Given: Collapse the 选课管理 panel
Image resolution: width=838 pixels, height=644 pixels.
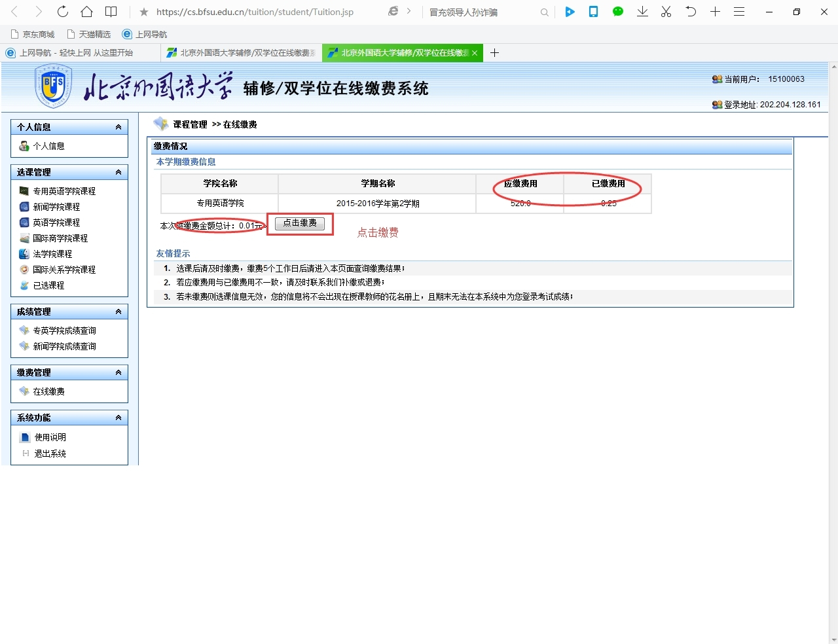Looking at the screenshot, I should click(x=118, y=172).
